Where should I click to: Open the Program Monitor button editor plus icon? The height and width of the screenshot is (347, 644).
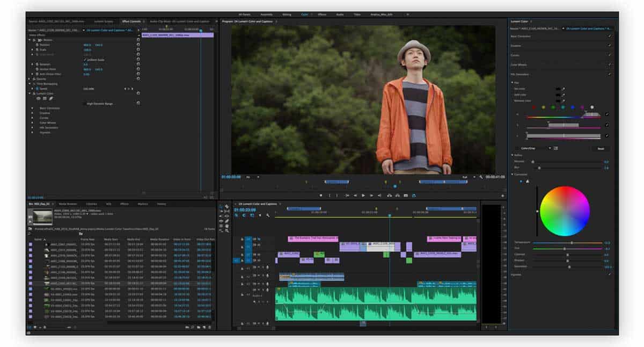click(502, 196)
